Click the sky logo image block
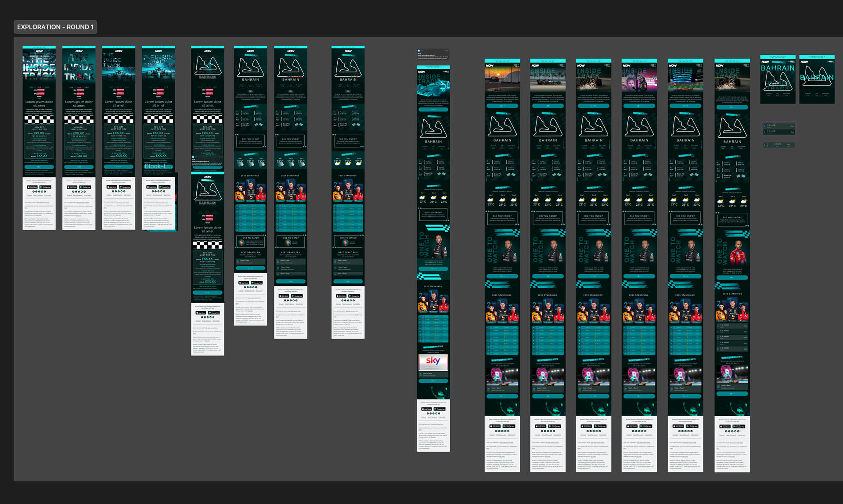The width and height of the screenshot is (843, 504). pyautogui.click(x=433, y=361)
